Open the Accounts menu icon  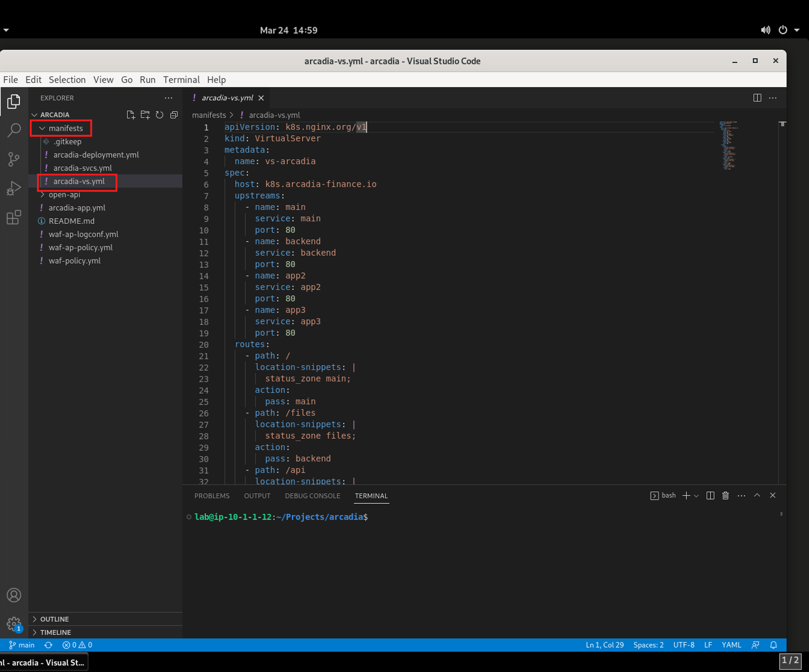pyautogui.click(x=14, y=595)
